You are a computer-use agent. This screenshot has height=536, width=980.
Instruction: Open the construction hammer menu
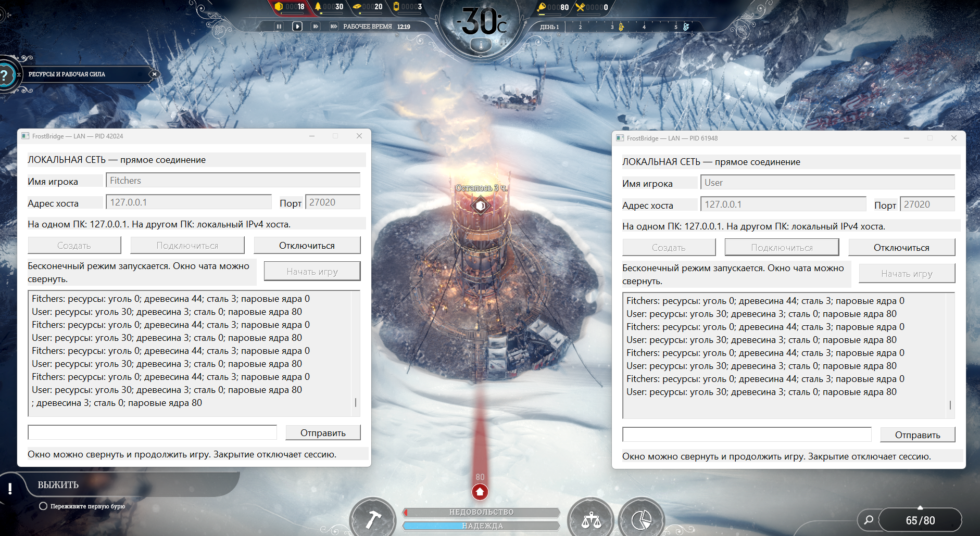(373, 519)
